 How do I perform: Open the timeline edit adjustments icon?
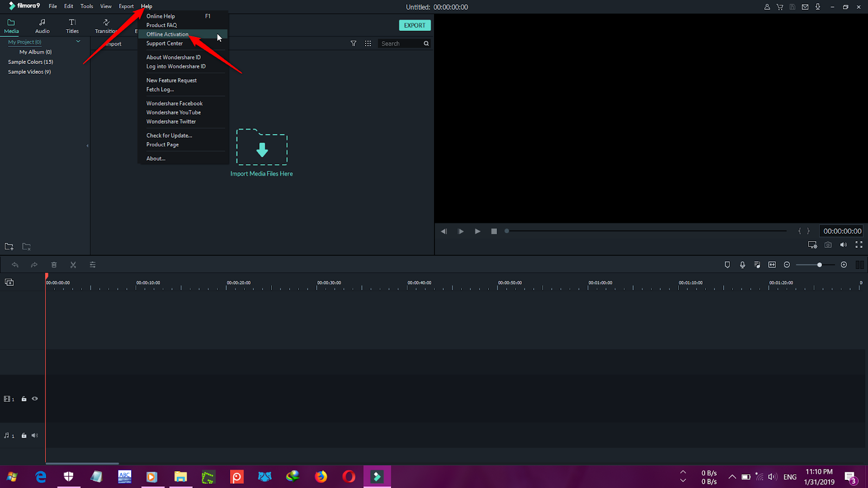tap(93, 265)
